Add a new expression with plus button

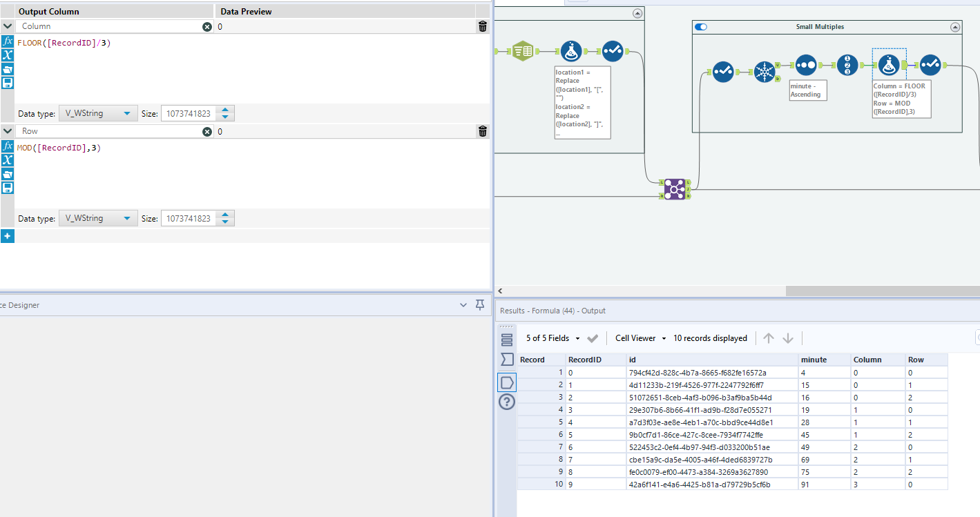coord(8,236)
